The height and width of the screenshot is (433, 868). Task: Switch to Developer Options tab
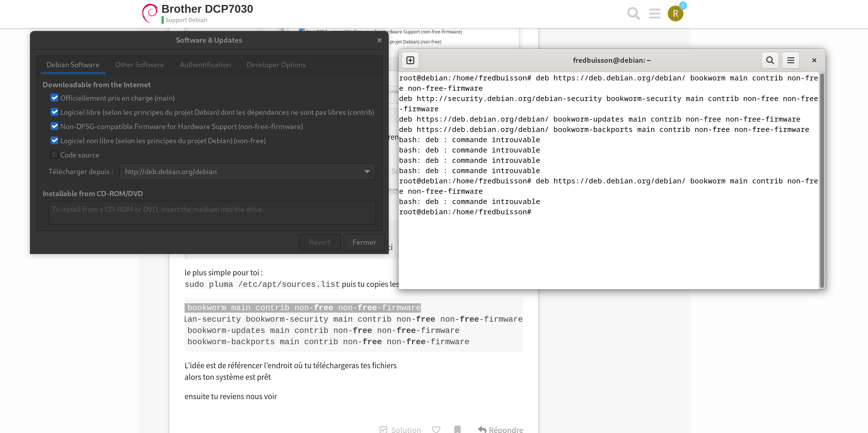(276, 65)
